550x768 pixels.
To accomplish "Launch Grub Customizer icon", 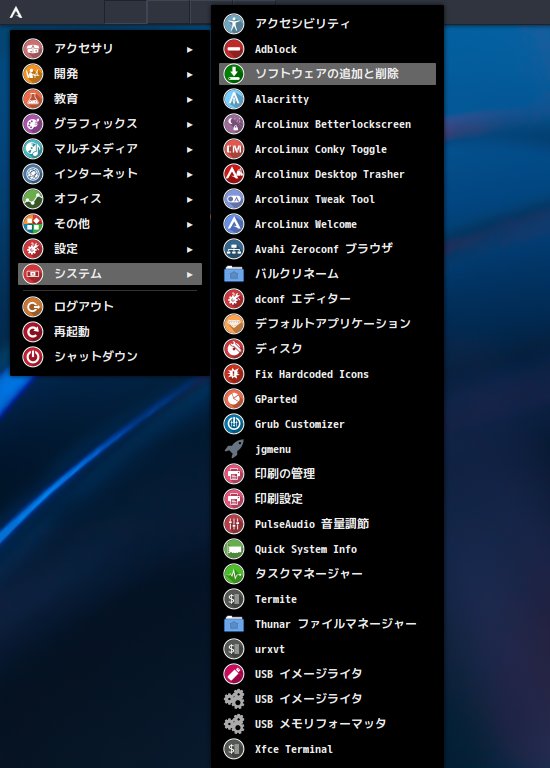I will (x=234, y=424).
